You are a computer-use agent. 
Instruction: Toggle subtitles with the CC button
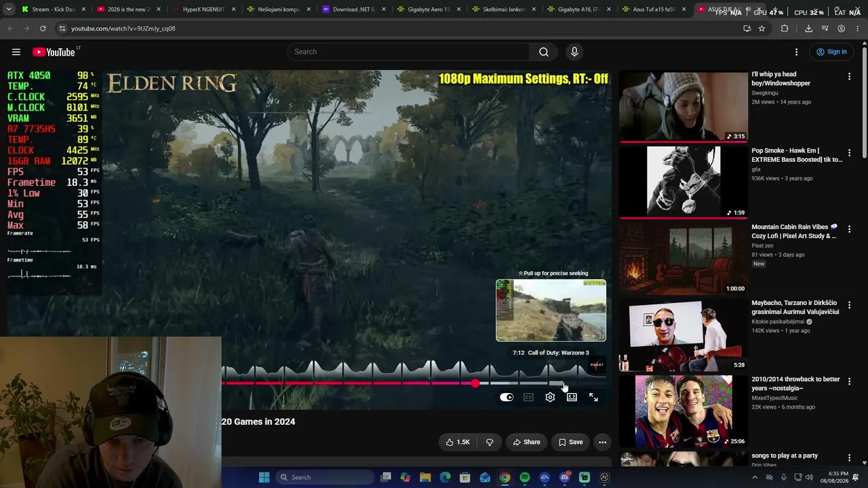point(528,397)
